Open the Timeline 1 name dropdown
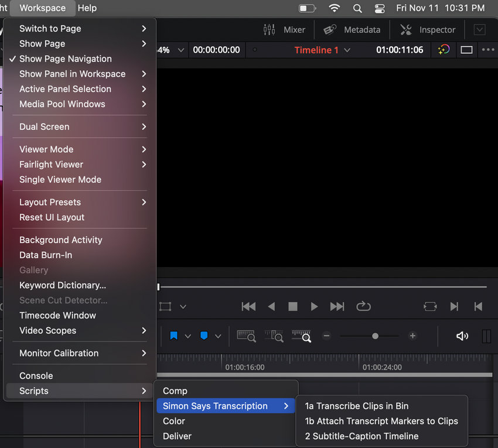 [347, 50]
